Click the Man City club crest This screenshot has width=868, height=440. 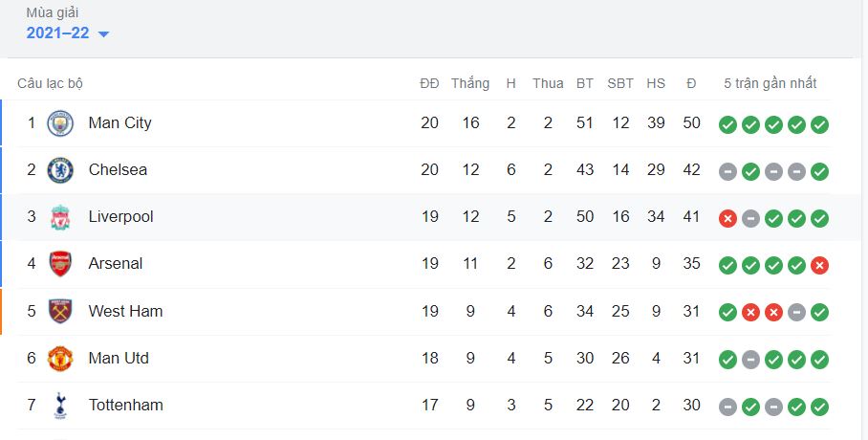60,123
